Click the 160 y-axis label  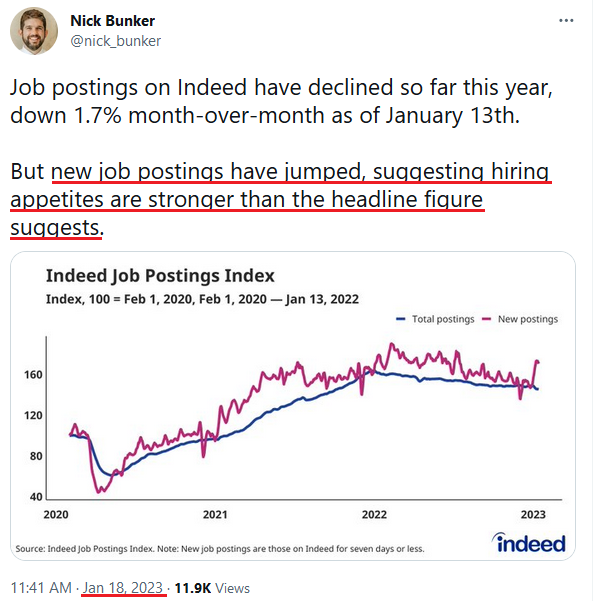click(33, 375)
